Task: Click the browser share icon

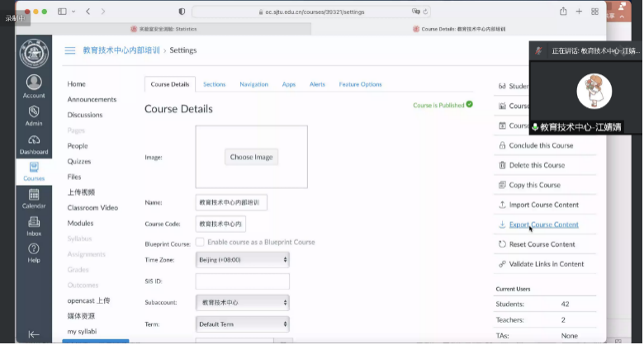Action: [563, 12]
